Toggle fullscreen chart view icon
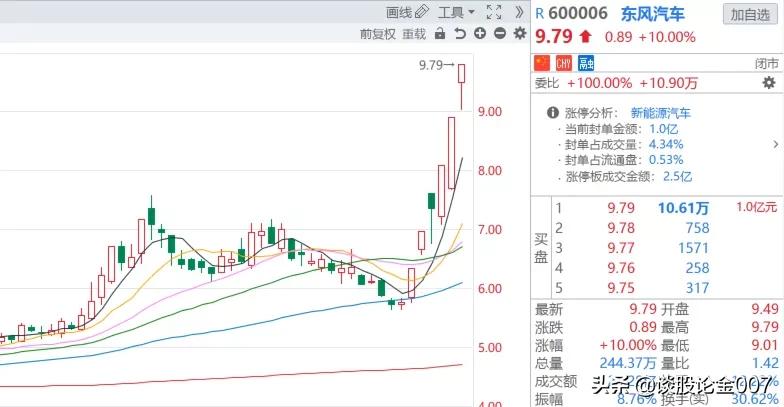Screen dimensions: 784x407 click(494, 12)
